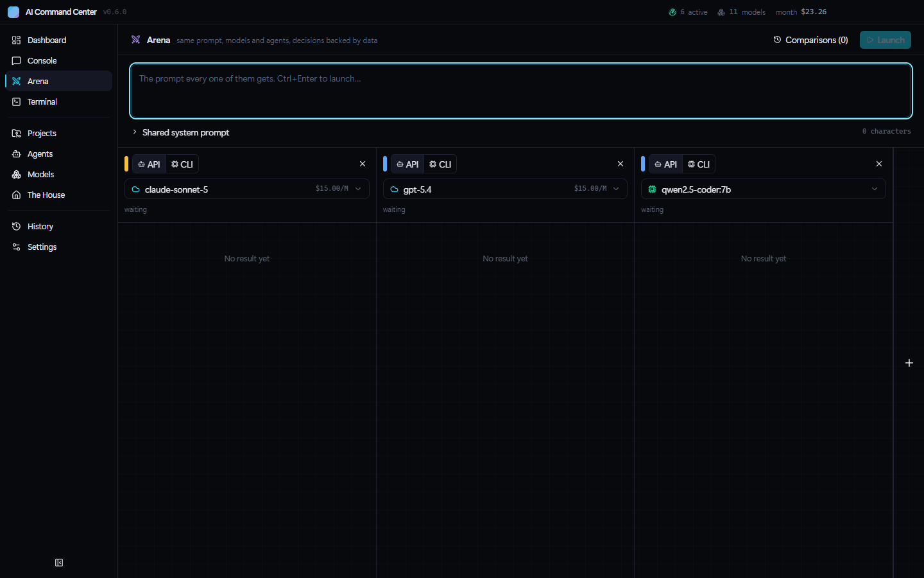Image resolution: width=924 pixels, height=578 pixels.
Task: Switch claude-sonnet-5 column to API mode
Action: pos(150,164)
